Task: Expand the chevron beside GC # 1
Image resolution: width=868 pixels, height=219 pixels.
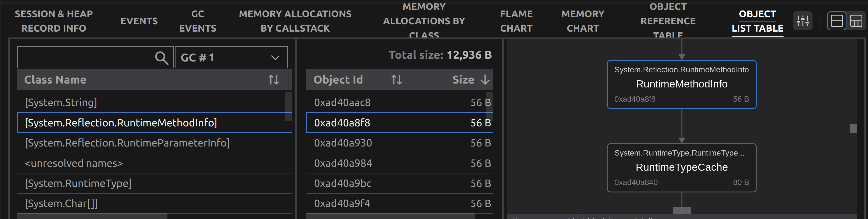Action: tap(276, 57)
